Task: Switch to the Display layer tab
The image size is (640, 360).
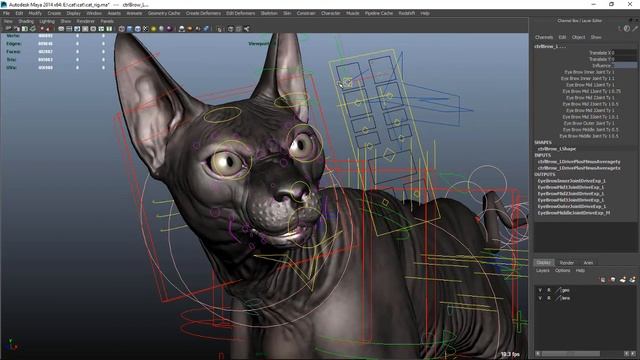Action: pos(544,262)
